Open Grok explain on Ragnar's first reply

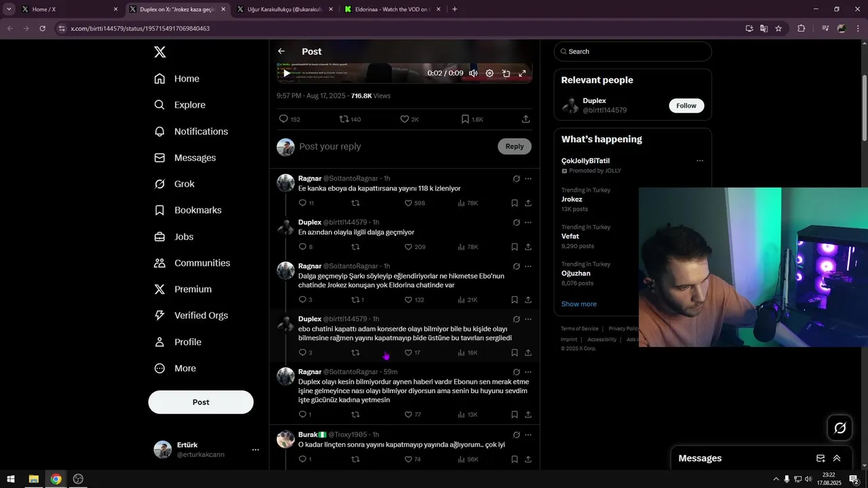point(516,179)
